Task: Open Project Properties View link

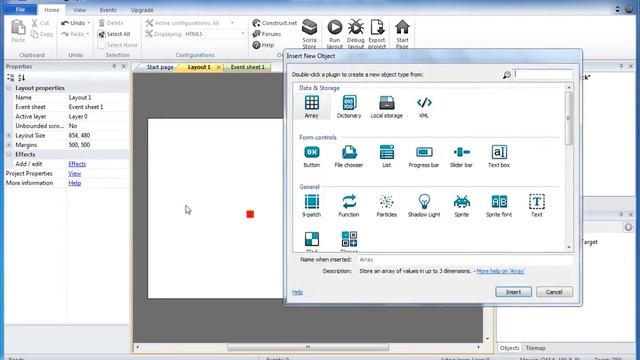Action: click(75, 173)
